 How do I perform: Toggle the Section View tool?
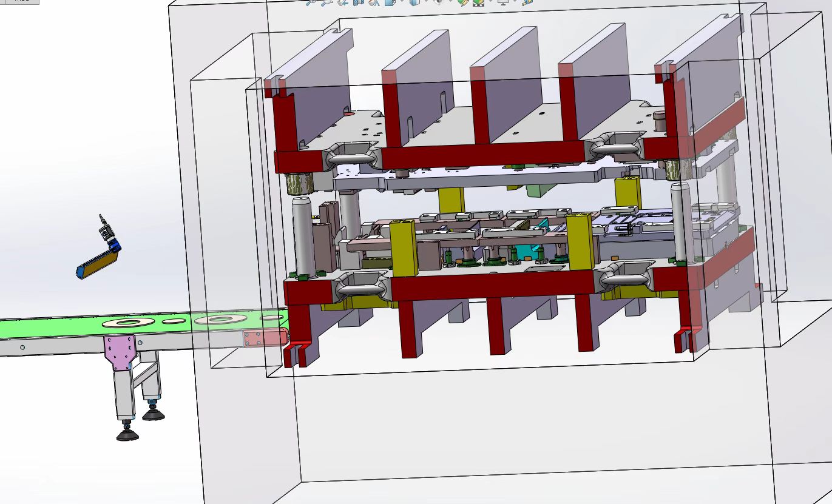coord(358,2)
